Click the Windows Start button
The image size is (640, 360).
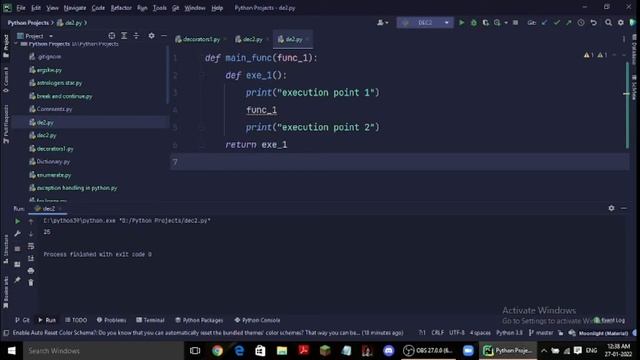point(11,351)
